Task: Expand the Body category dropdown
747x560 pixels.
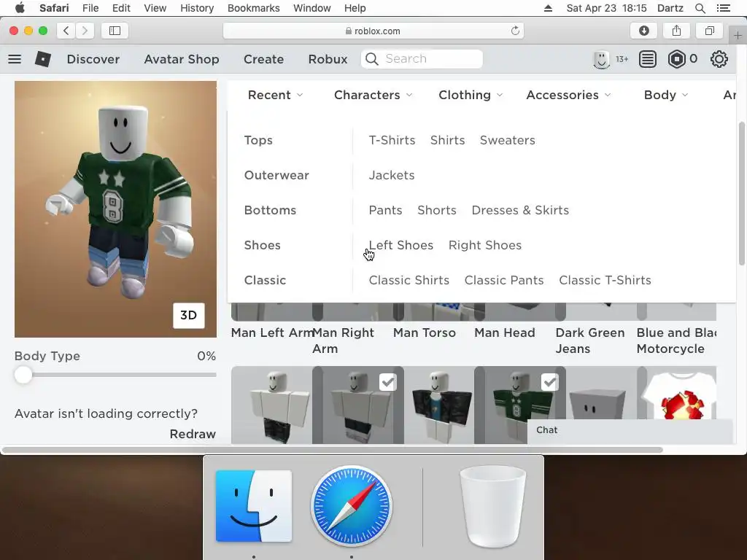Action: [666, 96]
